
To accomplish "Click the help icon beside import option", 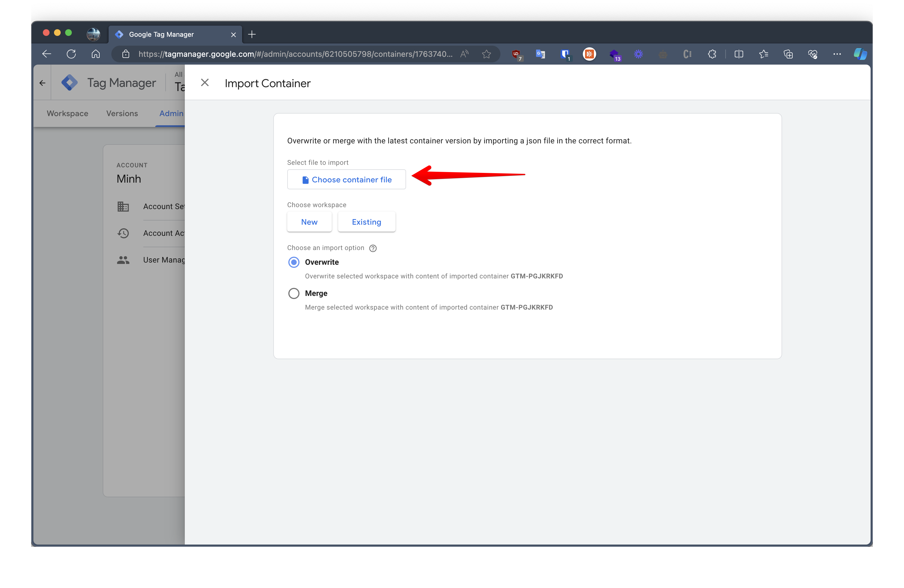I will (373, 248).
